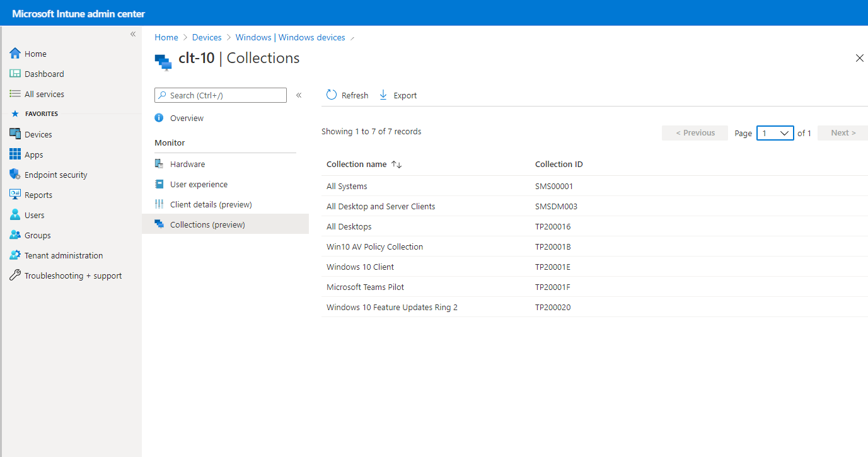Click the Devices breadcrumb link
This screenshot has height=457, width=868.
207,37
